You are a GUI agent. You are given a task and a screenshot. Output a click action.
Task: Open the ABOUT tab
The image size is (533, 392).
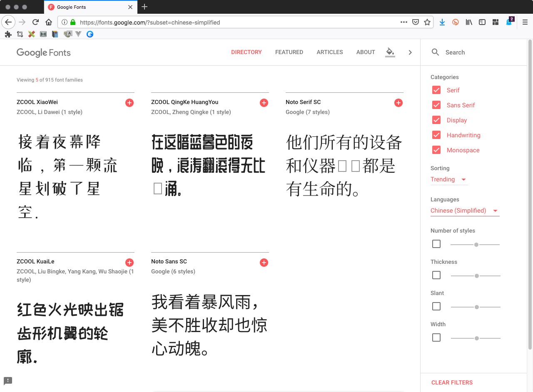(x=366, y=52)
